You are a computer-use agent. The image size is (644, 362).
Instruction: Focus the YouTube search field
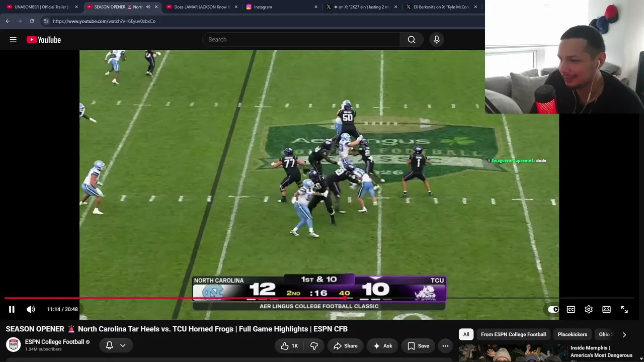pos(301,40)
